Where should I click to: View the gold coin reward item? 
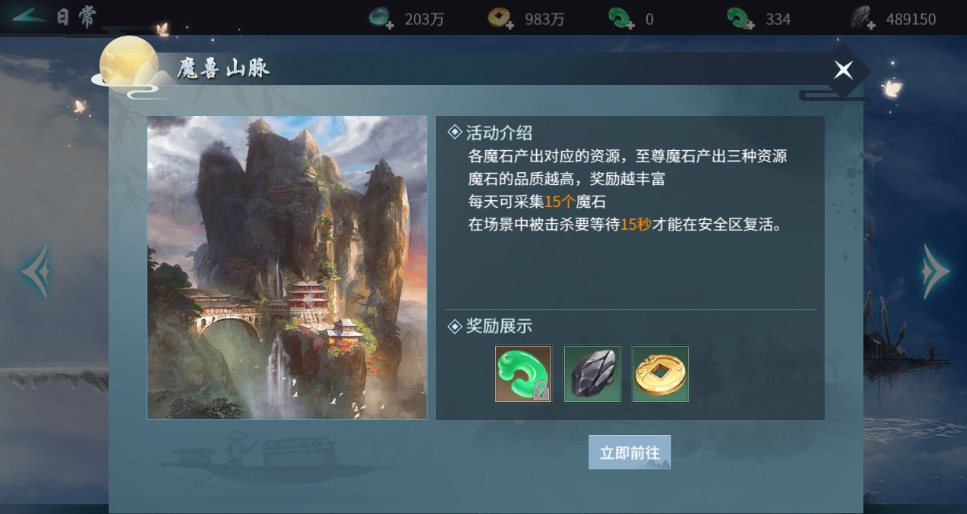pos(660,374)
